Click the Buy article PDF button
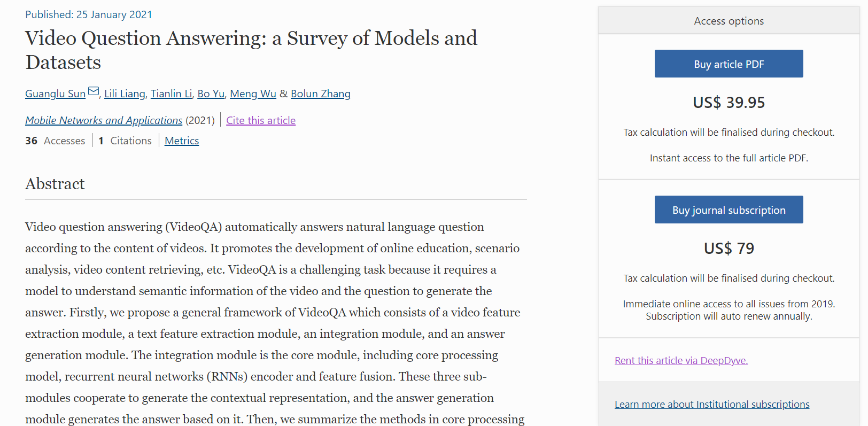868x426 pixels. [728, 63]
